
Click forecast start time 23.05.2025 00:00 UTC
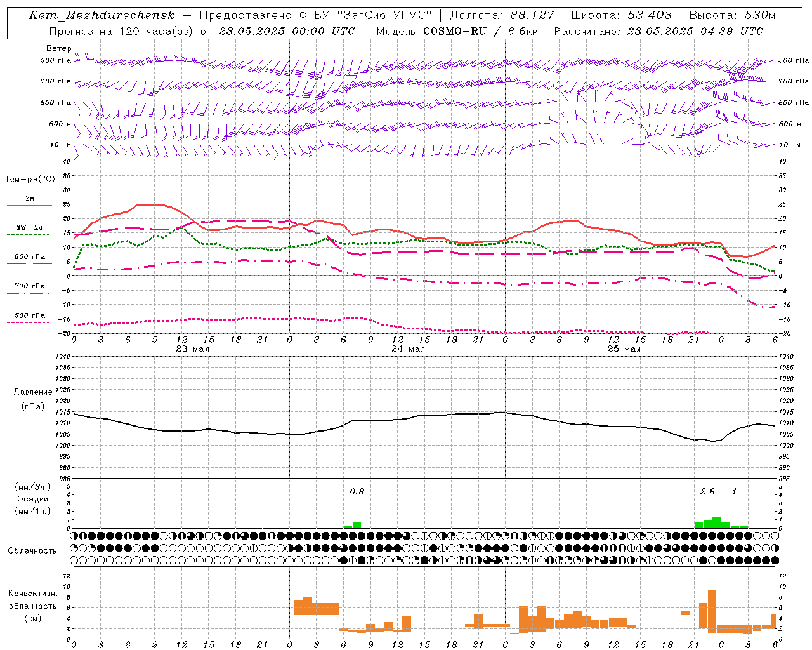click(287, 31)
